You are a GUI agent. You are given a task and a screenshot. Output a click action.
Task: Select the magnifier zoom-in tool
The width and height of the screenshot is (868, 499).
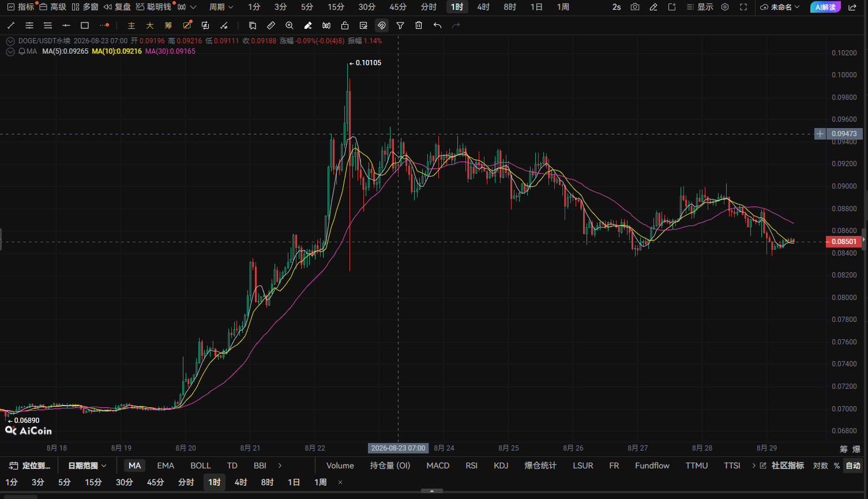coord(290,25)
